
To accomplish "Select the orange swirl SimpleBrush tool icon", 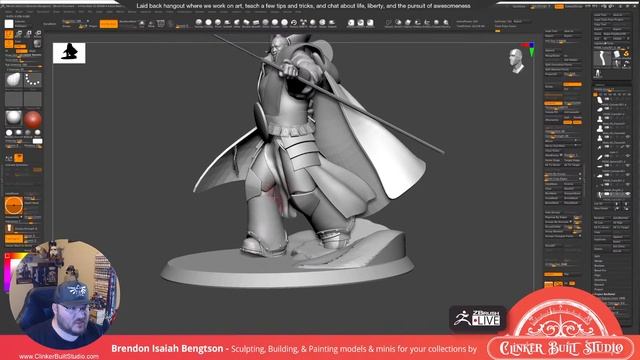I will (x=626, y=54).
